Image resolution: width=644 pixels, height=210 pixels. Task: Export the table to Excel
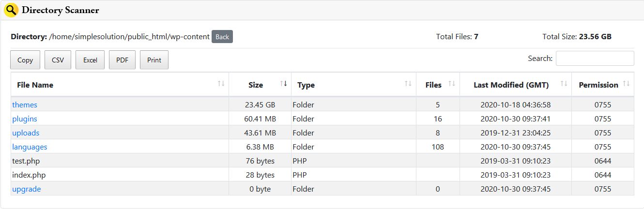[90, 60]
